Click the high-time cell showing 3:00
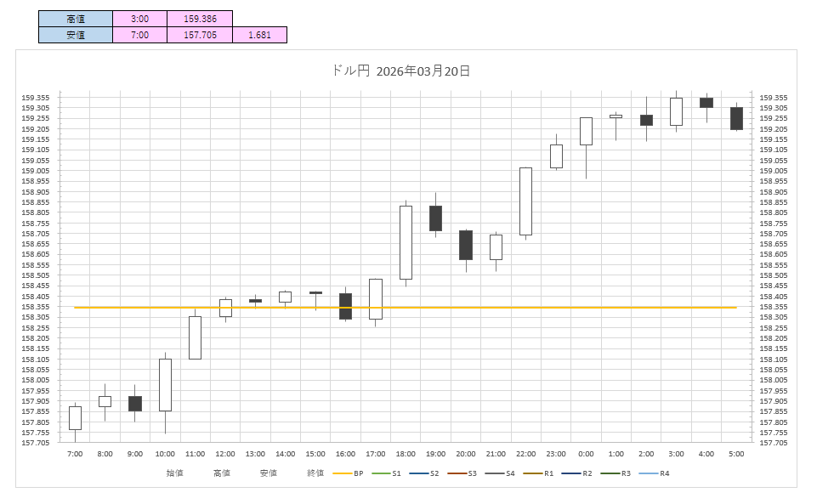The width and height of the screenshot is (834, 504). click(140, 18)
